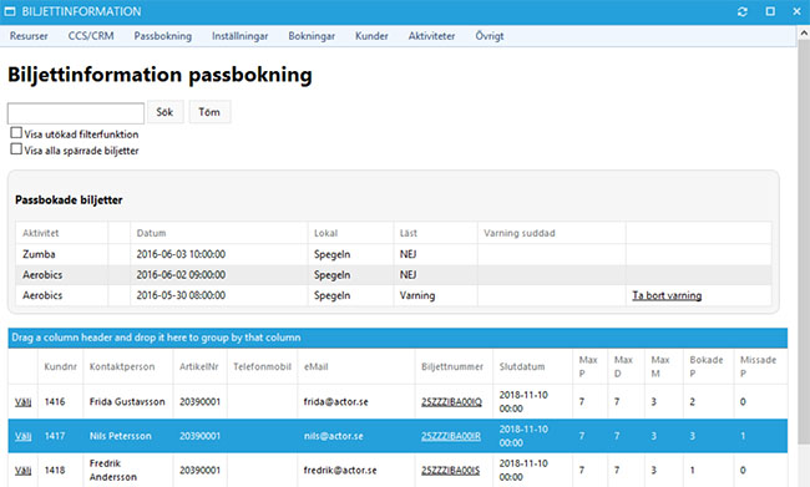
Task: Open the Resurser menu
Action: pyautogui.click(x=29, y=36)
